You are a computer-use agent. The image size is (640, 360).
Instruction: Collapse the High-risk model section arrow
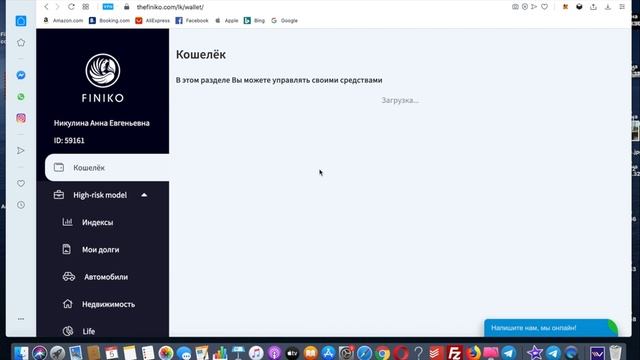tap(144, 195)
